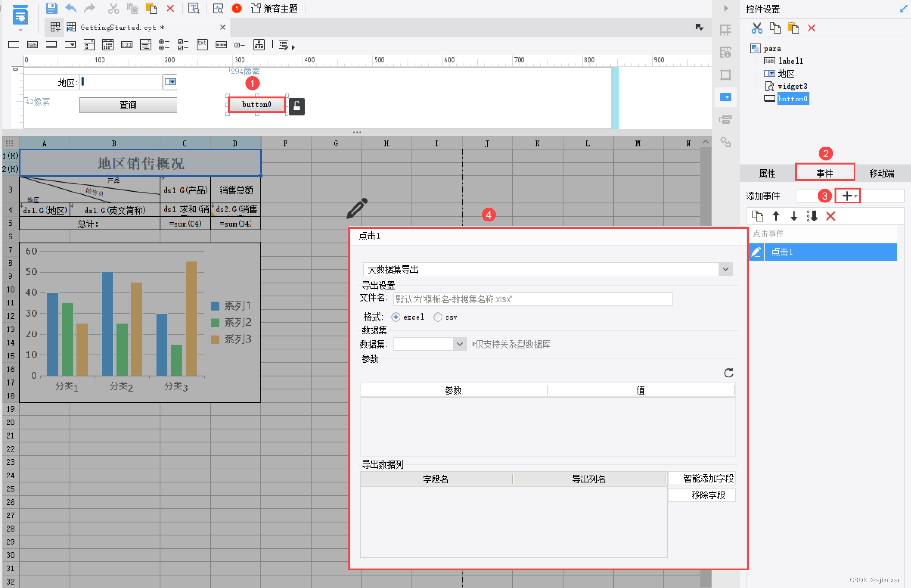Click the red Delete X in the top toolbar
This screenshot has height=588, width=911.
[x=170, y=8]
